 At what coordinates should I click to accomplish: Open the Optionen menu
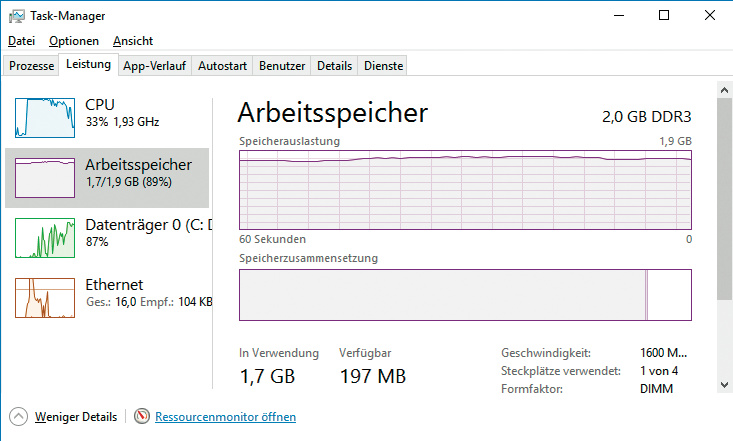coord(74,41)
